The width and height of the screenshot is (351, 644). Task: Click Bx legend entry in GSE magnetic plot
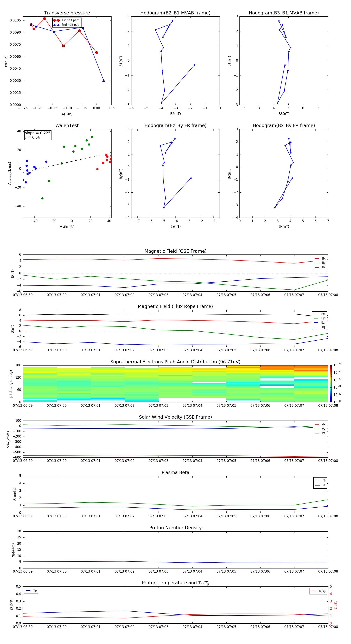[320, 259]
